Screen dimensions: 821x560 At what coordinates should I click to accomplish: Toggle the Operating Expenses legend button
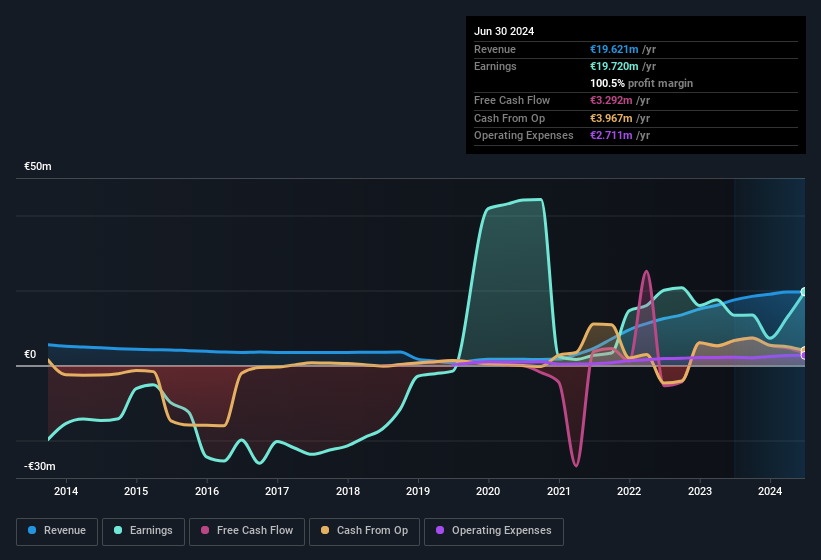click(493, 531)
